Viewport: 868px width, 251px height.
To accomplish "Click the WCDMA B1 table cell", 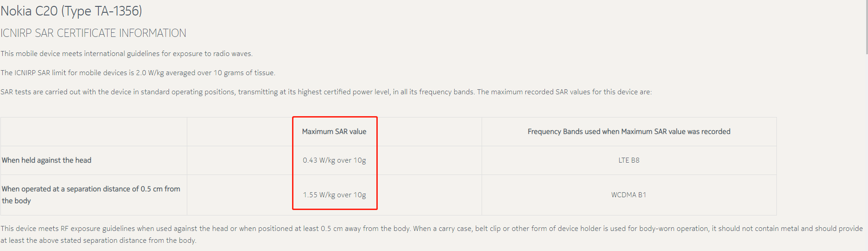I will (x=629, y=195).
